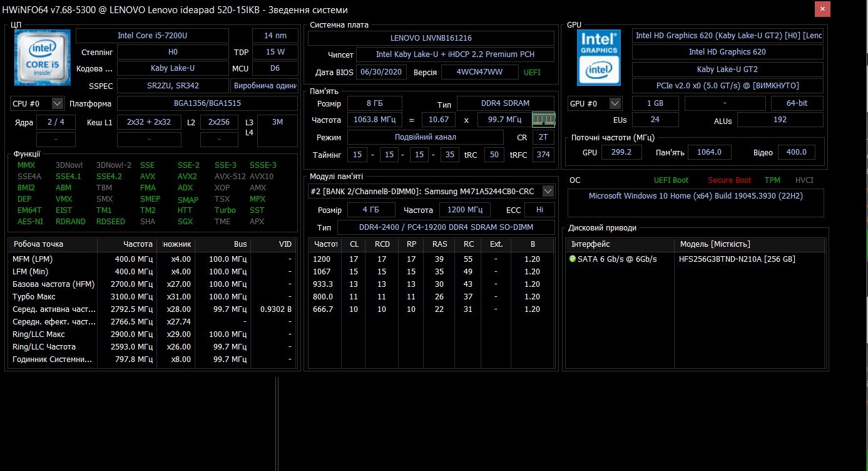Click the Intel HD Graphics 620 name field

(x=728, y=52)
